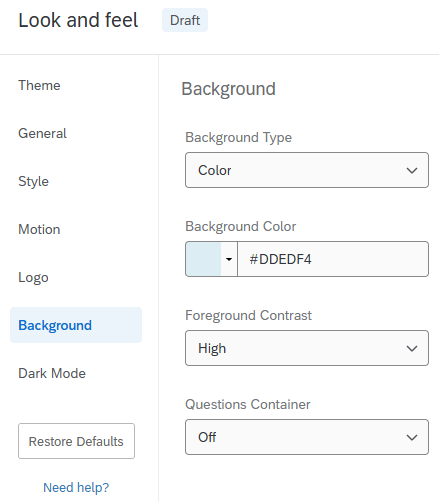Open the Logo section
The height and width of the screenshot is (502, 439).
(x=33, y=277)
